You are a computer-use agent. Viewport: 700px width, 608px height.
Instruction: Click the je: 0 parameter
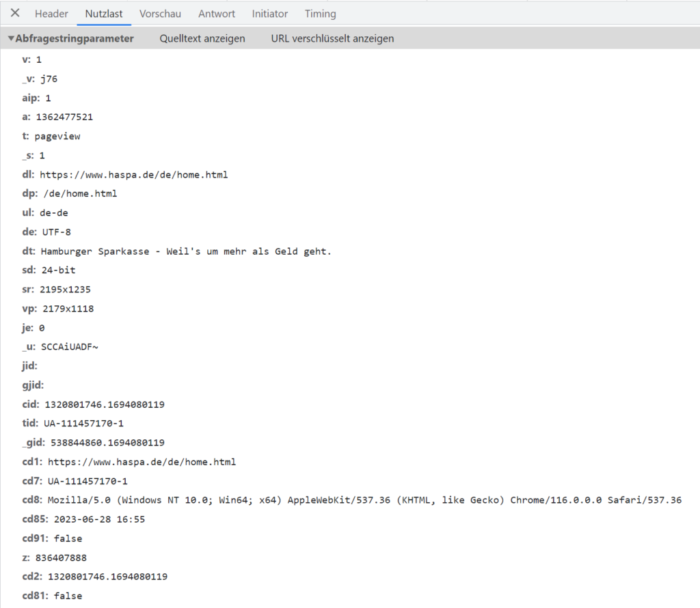click(x=33, y=327)
